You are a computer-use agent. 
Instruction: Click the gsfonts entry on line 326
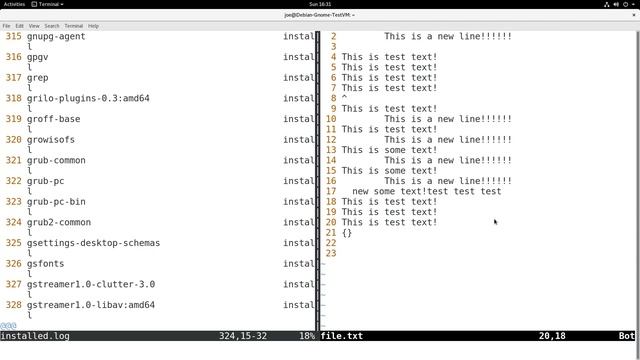click(45, 264)
